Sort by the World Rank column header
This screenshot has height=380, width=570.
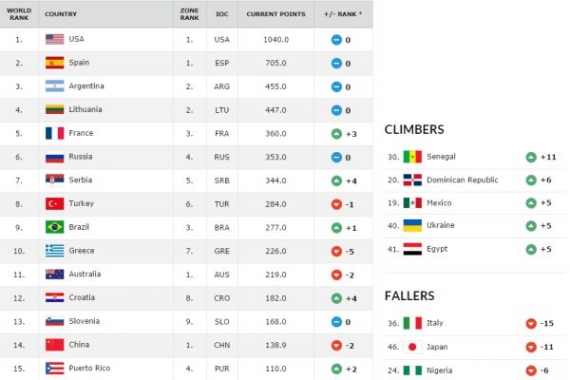point(19,14)
